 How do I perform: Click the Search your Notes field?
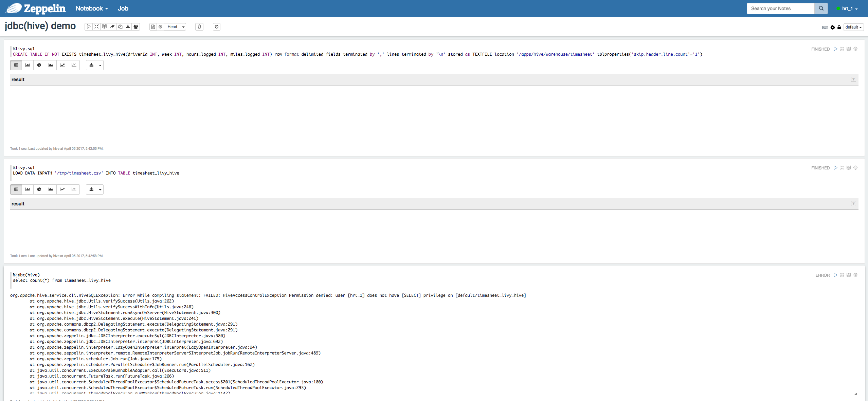[x=780, y=8]
